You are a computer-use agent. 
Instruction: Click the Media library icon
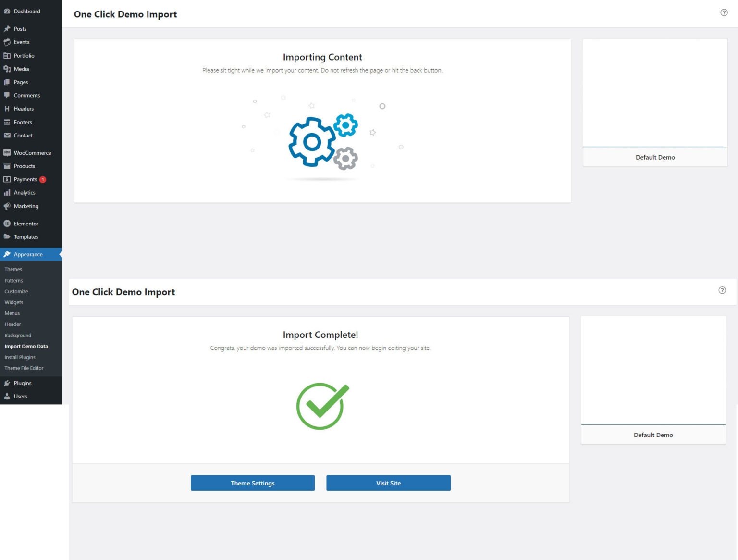(7, 69)
